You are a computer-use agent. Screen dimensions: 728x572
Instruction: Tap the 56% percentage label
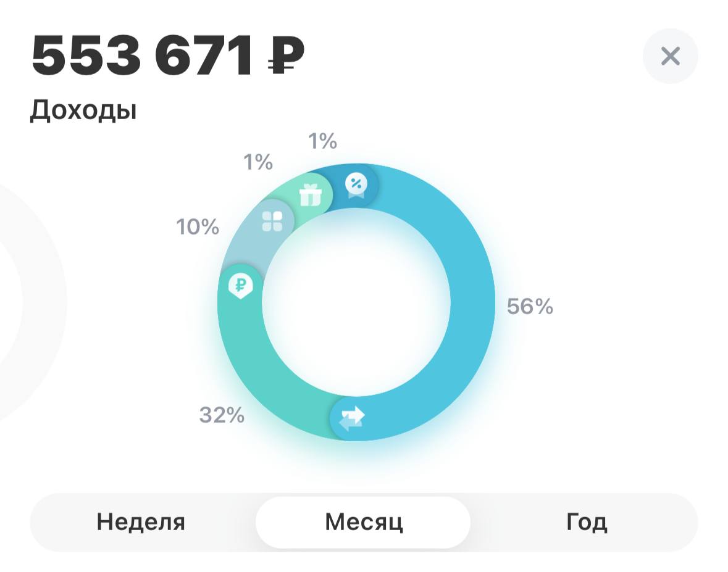point(530,306)
